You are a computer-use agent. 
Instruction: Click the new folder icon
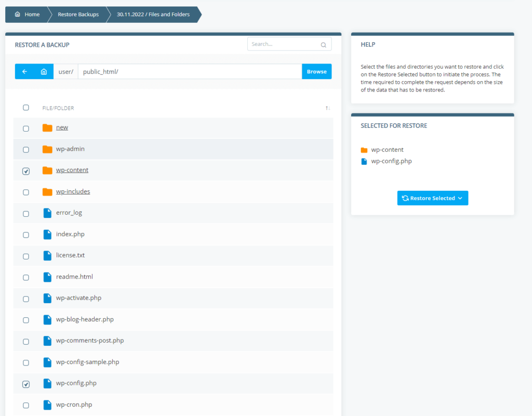click(48, 127)
